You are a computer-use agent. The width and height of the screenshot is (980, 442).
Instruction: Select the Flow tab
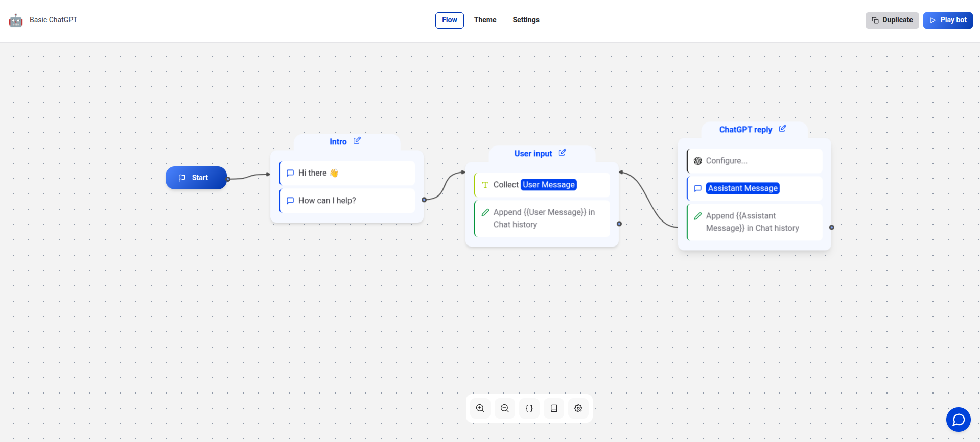tap(450, 20)
